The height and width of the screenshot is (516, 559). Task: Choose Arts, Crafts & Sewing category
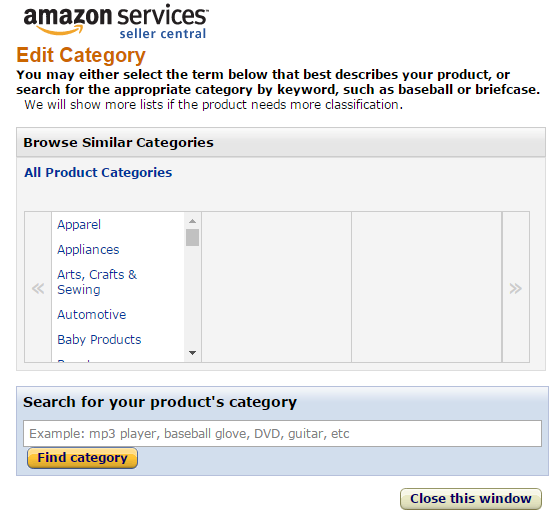point(97,282)
